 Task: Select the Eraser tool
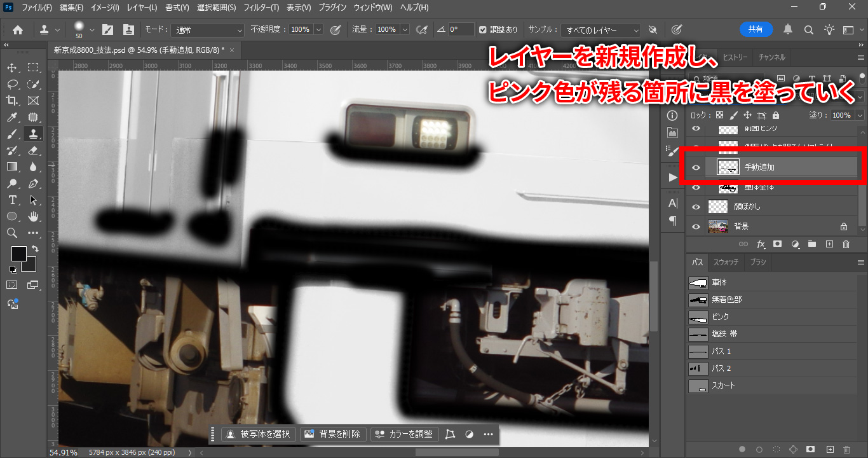(x=33, y=150)
